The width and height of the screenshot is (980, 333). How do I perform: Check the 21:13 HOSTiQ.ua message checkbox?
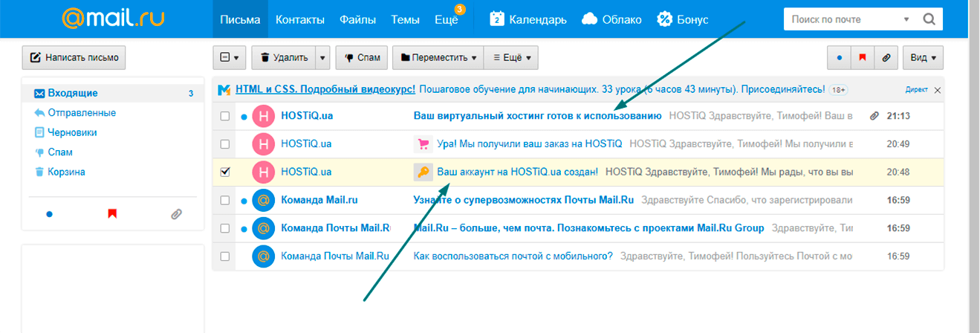(225, 116)
